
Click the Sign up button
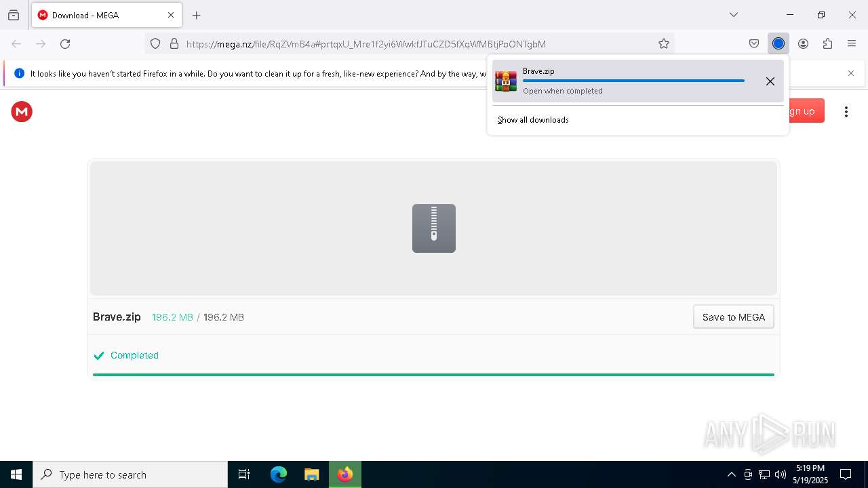806,111
